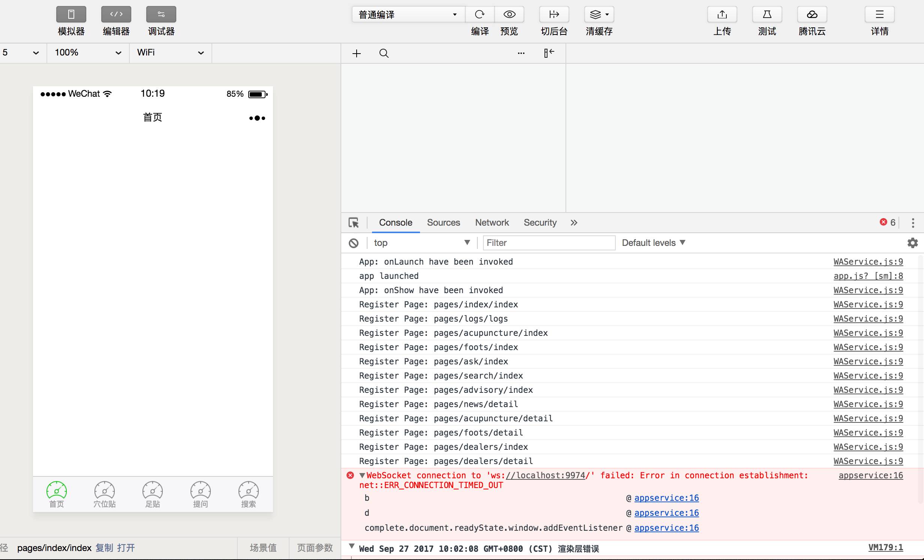The image size is (924, 560).
Task: Click the test flask icon
Action: [x=767, y=15]
